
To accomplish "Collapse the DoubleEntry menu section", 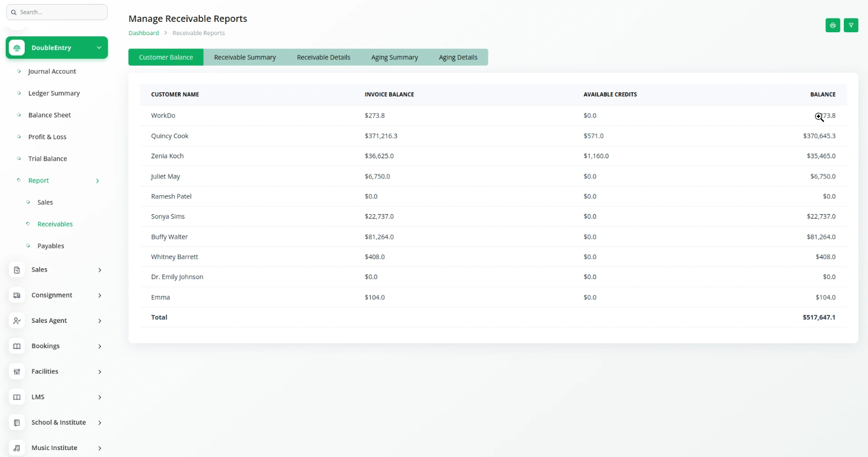I will click(x=99, y=48).
